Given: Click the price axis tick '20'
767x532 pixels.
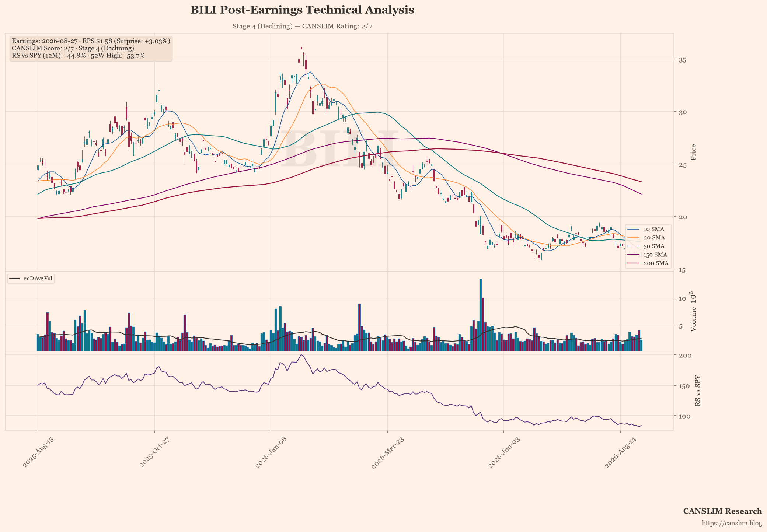Looking at the screenshot, I should tap(682, 217).
